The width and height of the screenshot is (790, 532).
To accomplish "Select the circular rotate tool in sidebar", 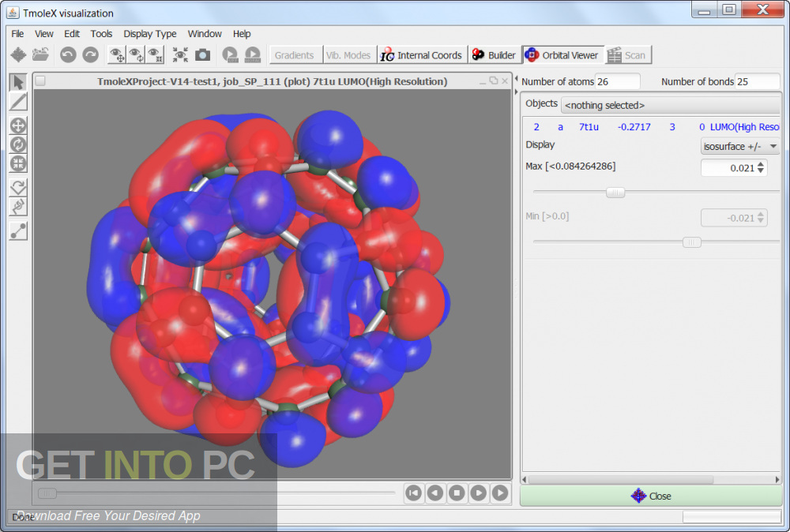I will point(18,144).
